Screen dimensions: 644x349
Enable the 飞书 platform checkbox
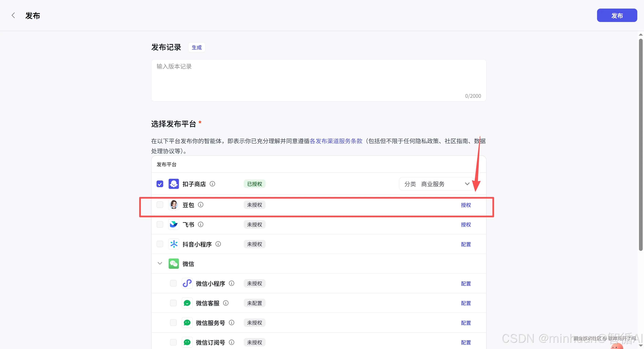click(x=160, y=224)
